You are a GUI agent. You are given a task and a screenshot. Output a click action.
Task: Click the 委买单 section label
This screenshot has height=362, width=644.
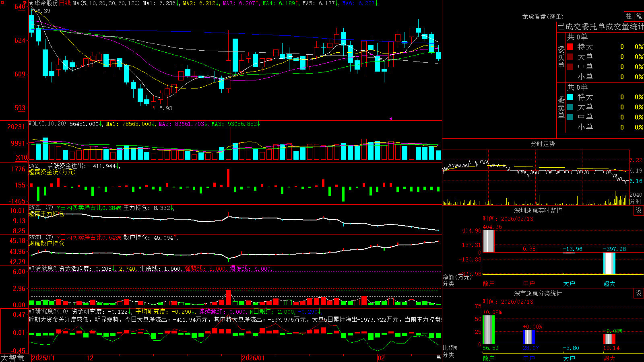pyautogui.click(x=561, y=58)
